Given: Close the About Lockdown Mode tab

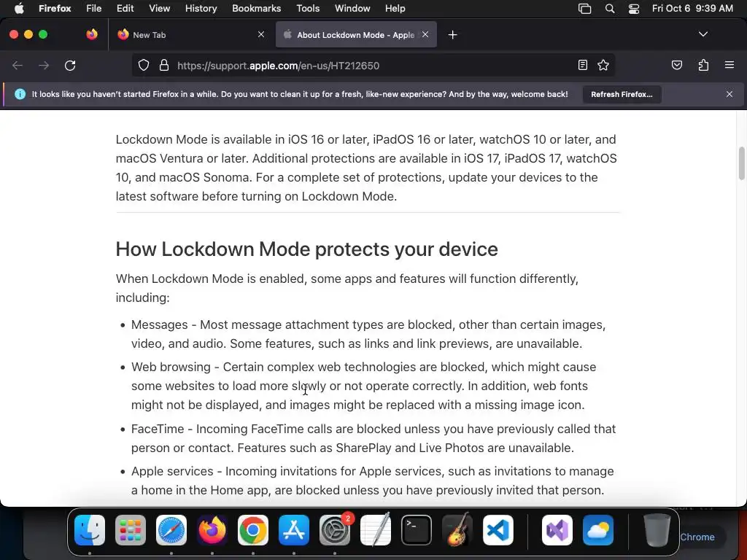Looking at the screenshot, I should [425, 34].
